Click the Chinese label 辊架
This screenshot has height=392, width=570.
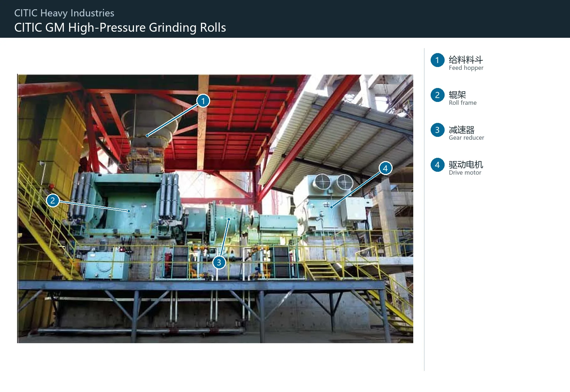457,94
